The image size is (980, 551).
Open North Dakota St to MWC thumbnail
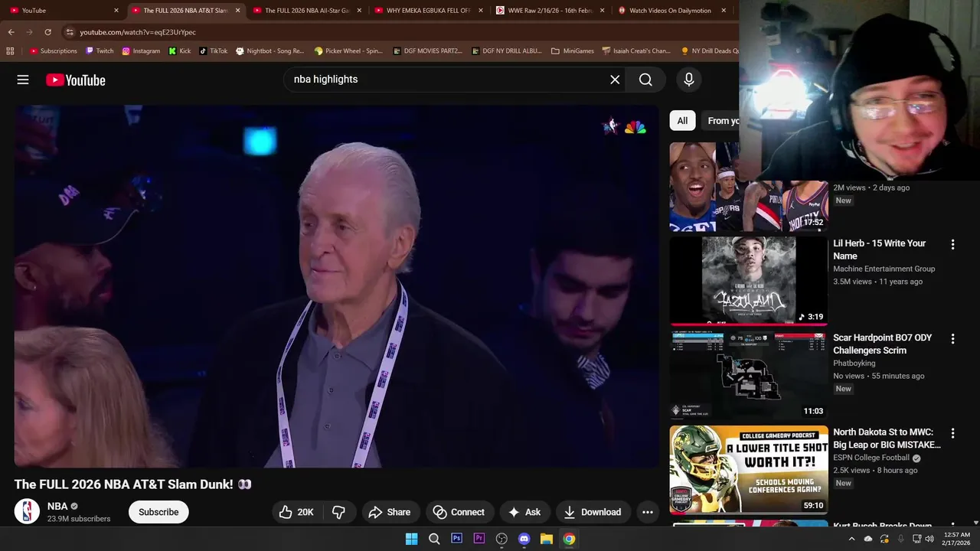pyautogui.click(x=749, y=469)
